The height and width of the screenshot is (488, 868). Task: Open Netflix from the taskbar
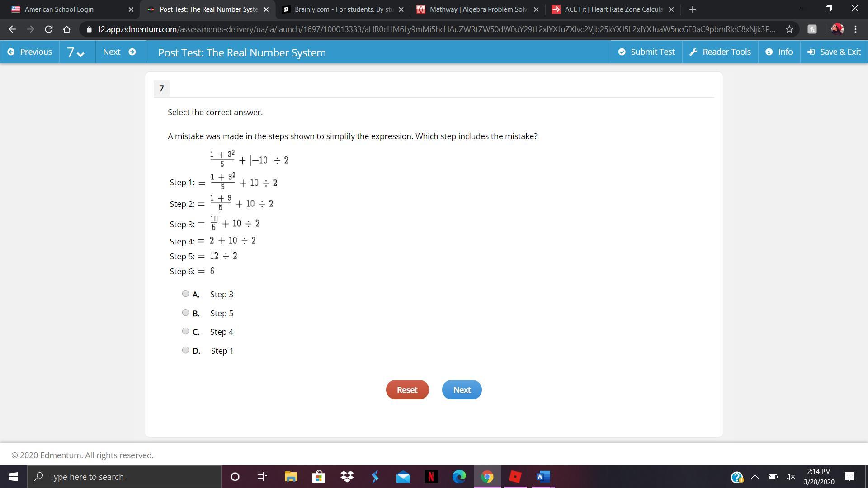pyautogui.click(x=431, y=477)
